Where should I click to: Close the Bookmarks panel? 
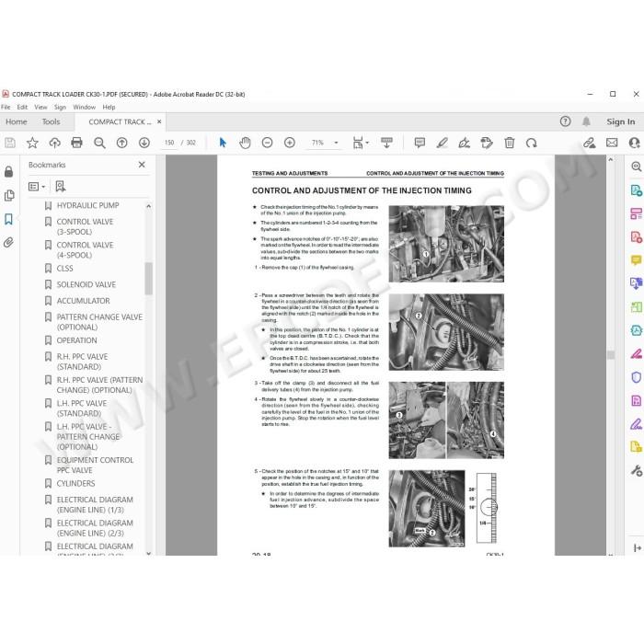pyautogui.click(x=142, y=165)
